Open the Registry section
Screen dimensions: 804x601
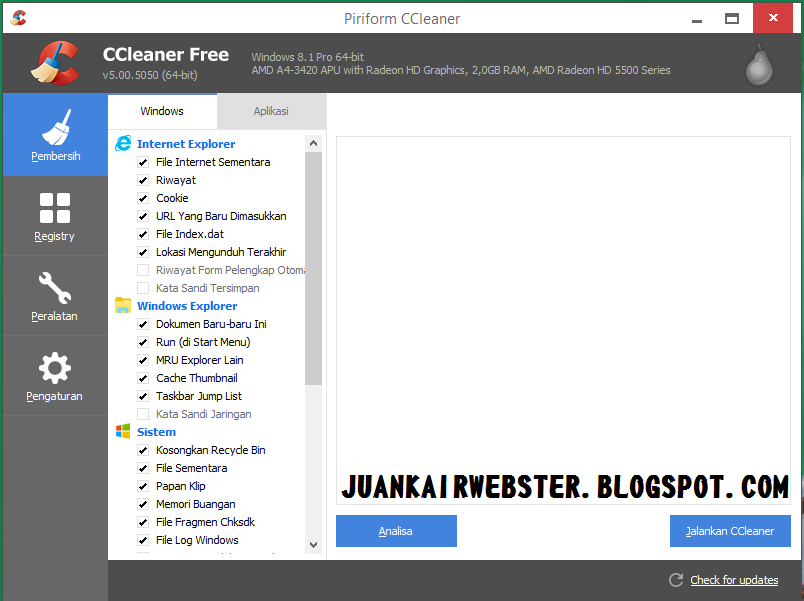[x=55, y=216]
